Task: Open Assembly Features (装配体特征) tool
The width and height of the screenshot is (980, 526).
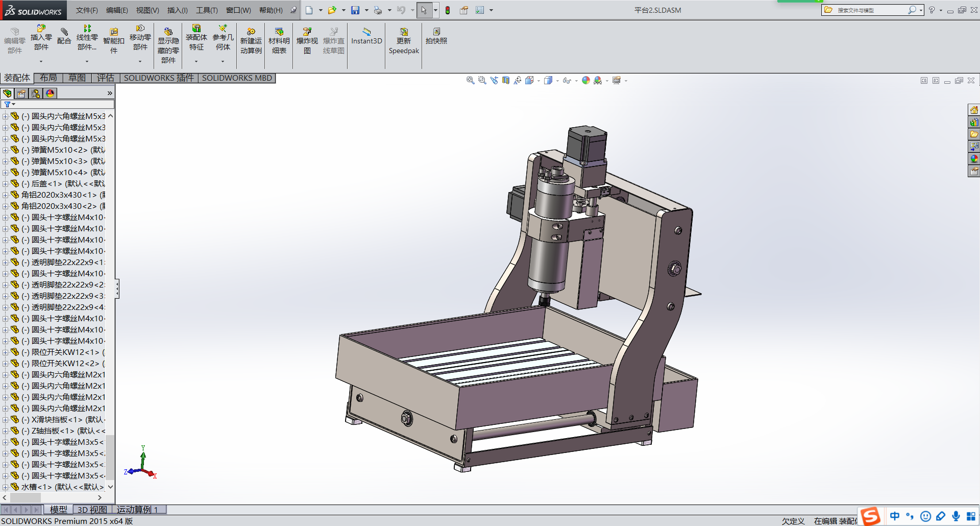Action: [197, 37]
